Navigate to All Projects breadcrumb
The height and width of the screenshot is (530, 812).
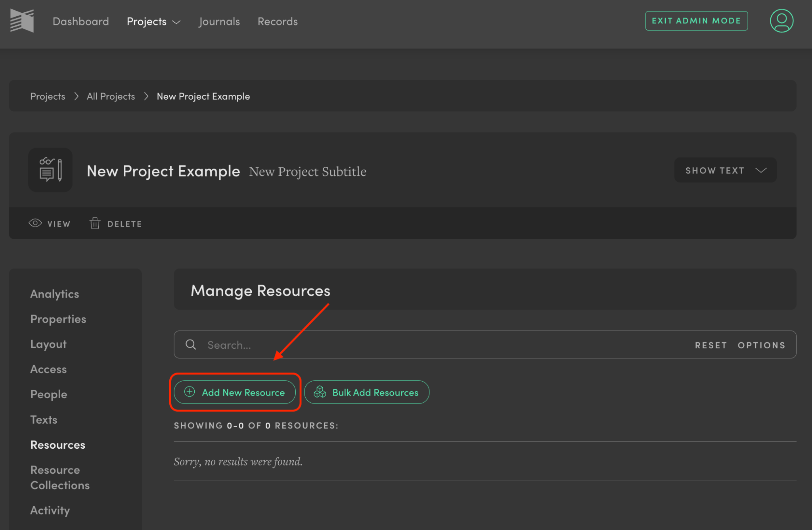111,96
